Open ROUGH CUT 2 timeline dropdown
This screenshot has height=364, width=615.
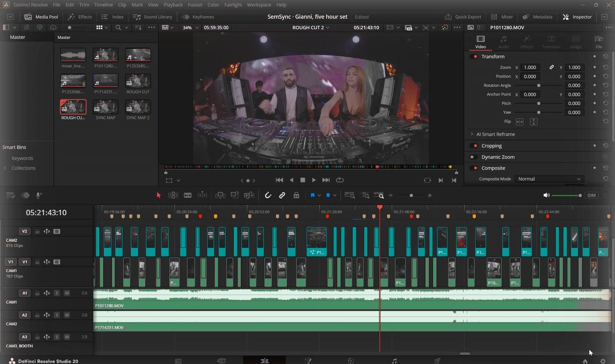pos(311,28)
